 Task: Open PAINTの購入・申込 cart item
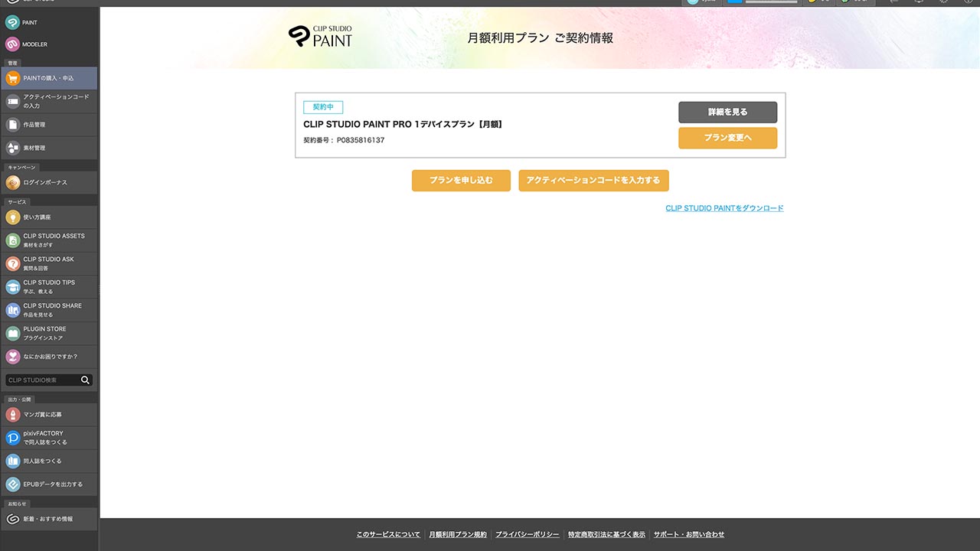pyautogui.click(x=49, y=78)
